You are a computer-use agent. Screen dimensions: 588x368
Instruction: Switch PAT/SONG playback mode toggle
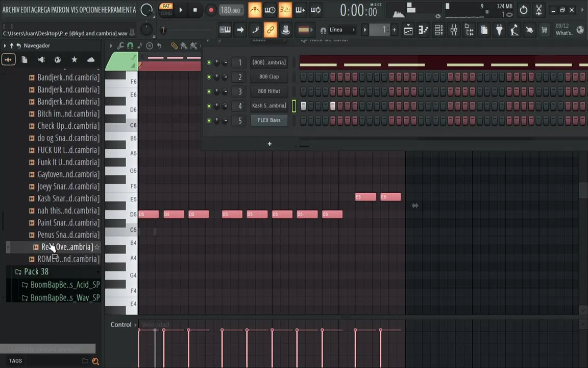coord(166,10)
